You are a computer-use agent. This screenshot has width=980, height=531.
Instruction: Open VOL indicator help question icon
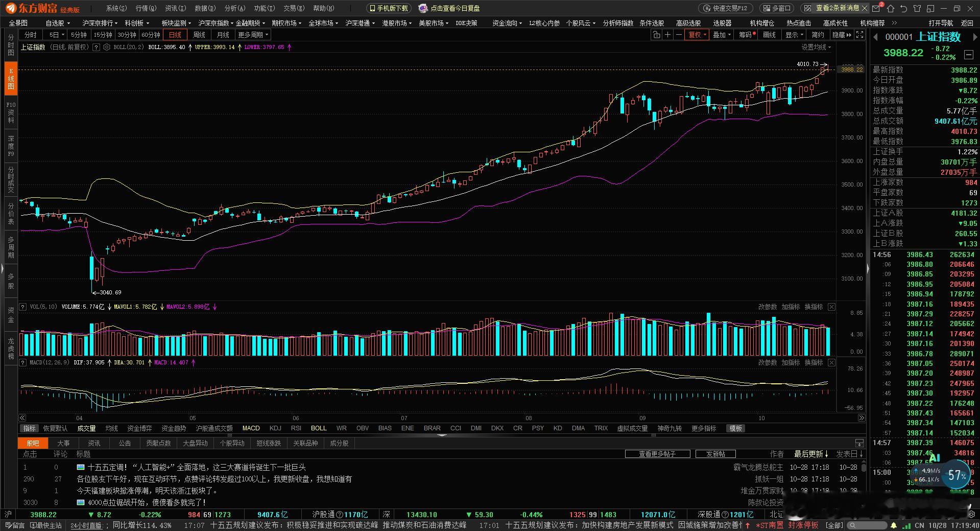click(x=23, y=307)
